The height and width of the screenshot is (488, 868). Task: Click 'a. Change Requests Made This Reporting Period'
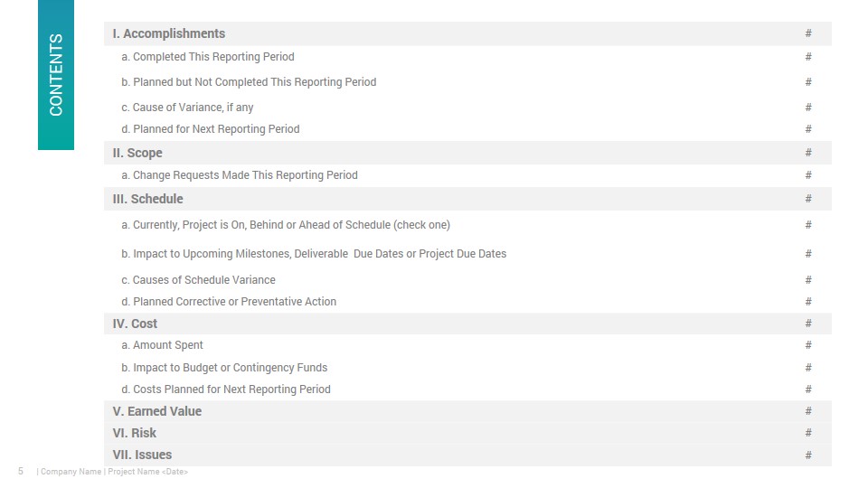click(239, 175)
